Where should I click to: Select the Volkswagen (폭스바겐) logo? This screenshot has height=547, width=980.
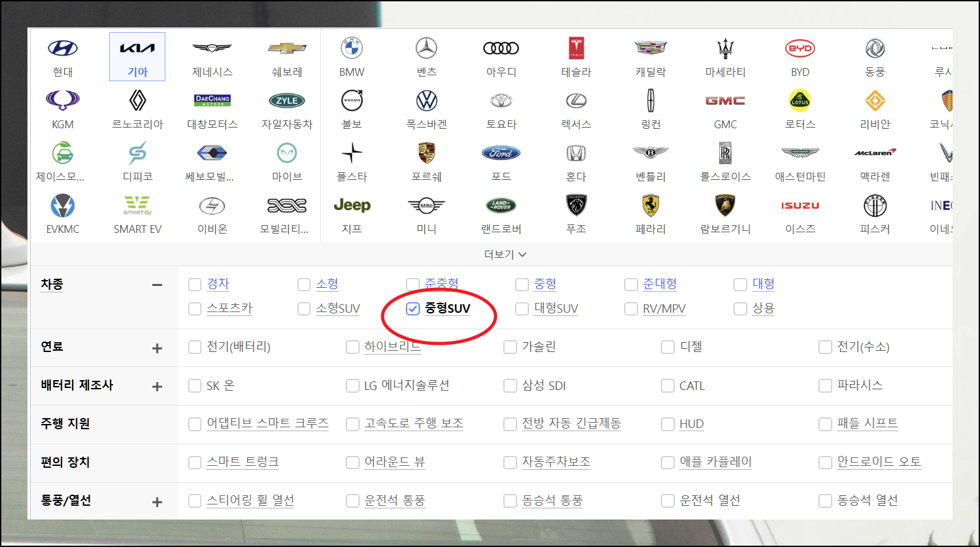point(426,100)
